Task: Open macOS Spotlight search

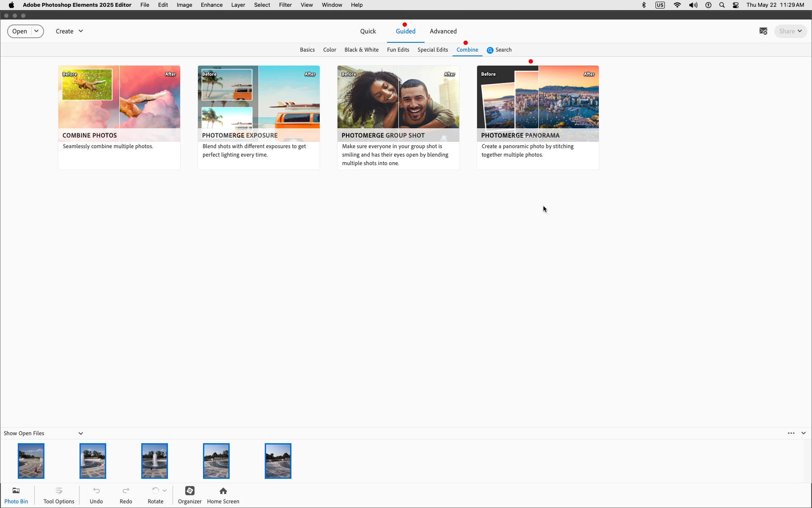Action: (722, 5)
